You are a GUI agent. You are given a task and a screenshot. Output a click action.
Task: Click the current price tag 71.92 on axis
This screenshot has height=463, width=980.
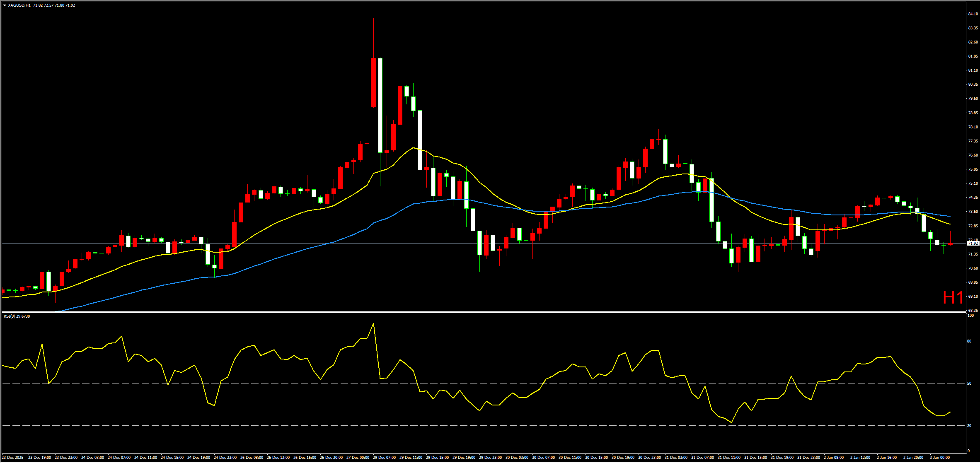[x=973, y=244]
